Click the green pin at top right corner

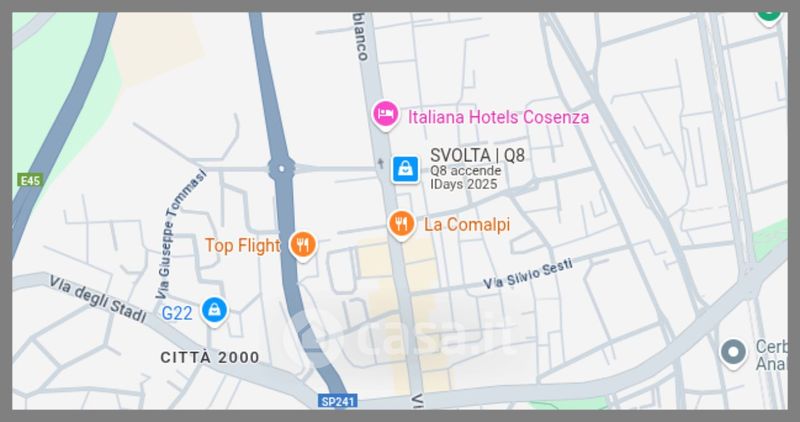click(x=769, y=17)
